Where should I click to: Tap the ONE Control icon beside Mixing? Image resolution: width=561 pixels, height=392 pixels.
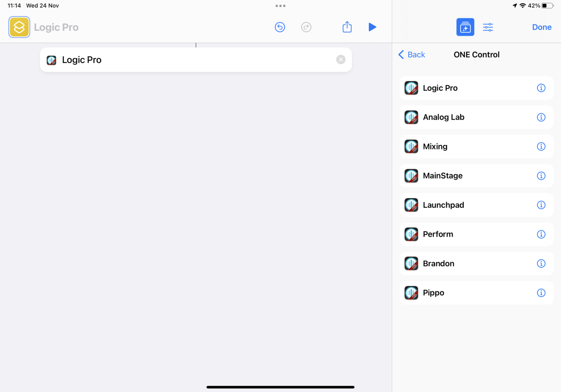point(411,146)
